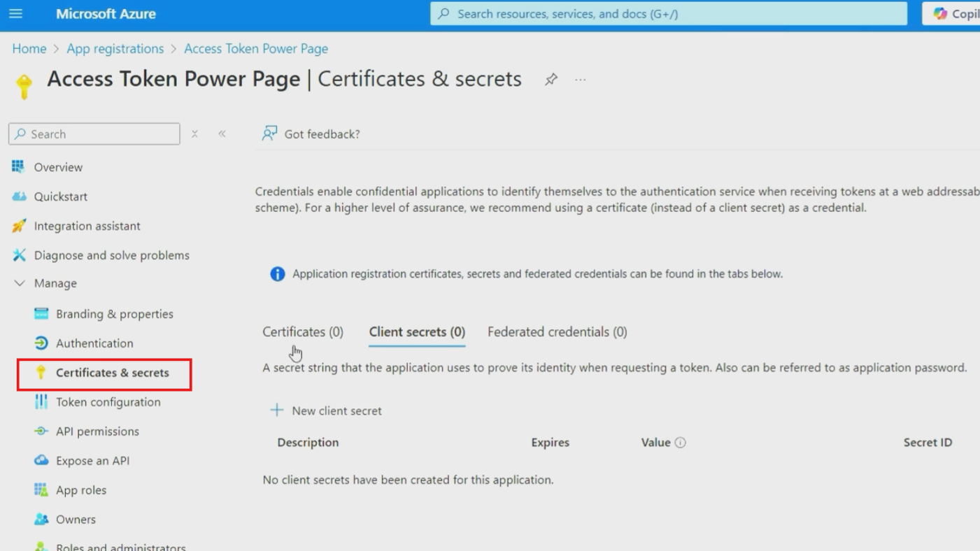Screen dimensions: 980x551
Task: Click the Manage section label
Action: tap(55, 283)
